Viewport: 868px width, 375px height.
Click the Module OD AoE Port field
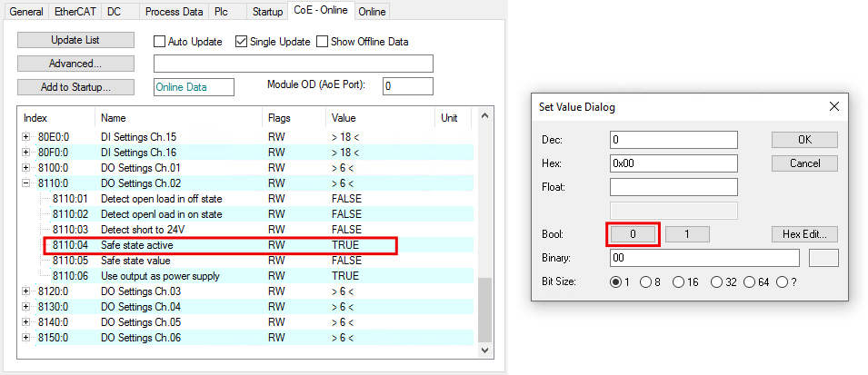pyautogui.click(x=407, y=86)
